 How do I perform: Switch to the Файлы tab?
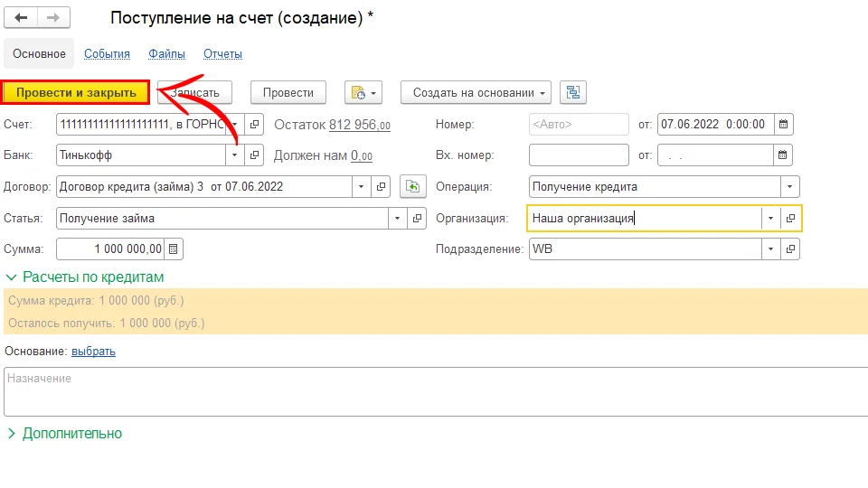166,54
